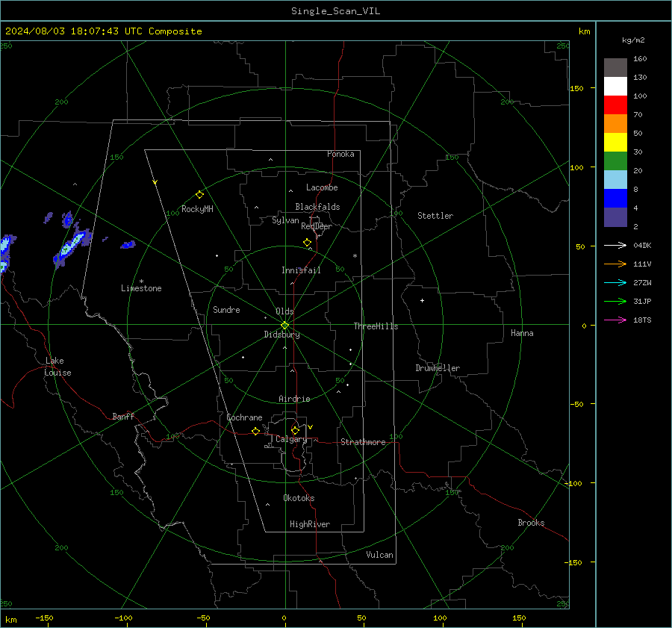Image resolution: width=672 pixels, height=628 pixels.
Task: Select the 31JP legend label
Action: (x=642, y=302)
